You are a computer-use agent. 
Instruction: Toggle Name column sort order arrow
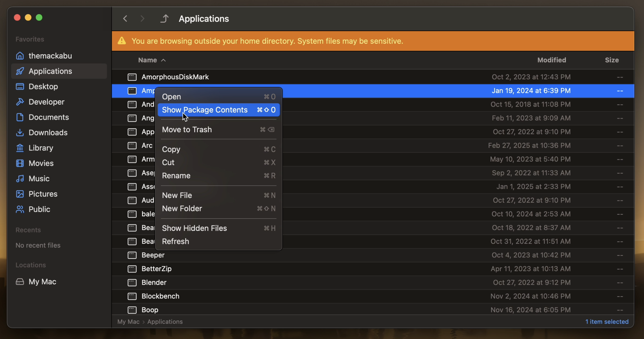click(x=163, y=60)
